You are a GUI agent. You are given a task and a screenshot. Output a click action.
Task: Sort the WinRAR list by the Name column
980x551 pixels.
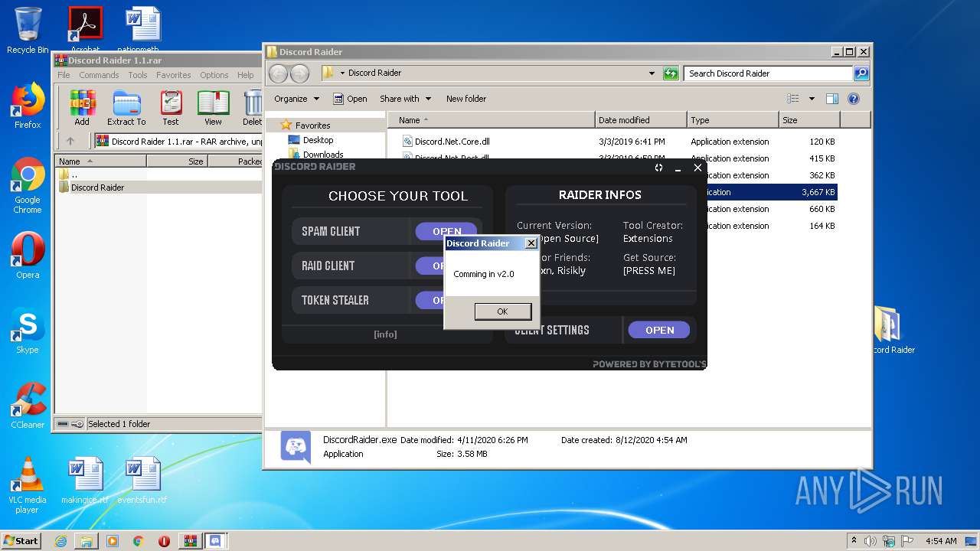point(100,161)
